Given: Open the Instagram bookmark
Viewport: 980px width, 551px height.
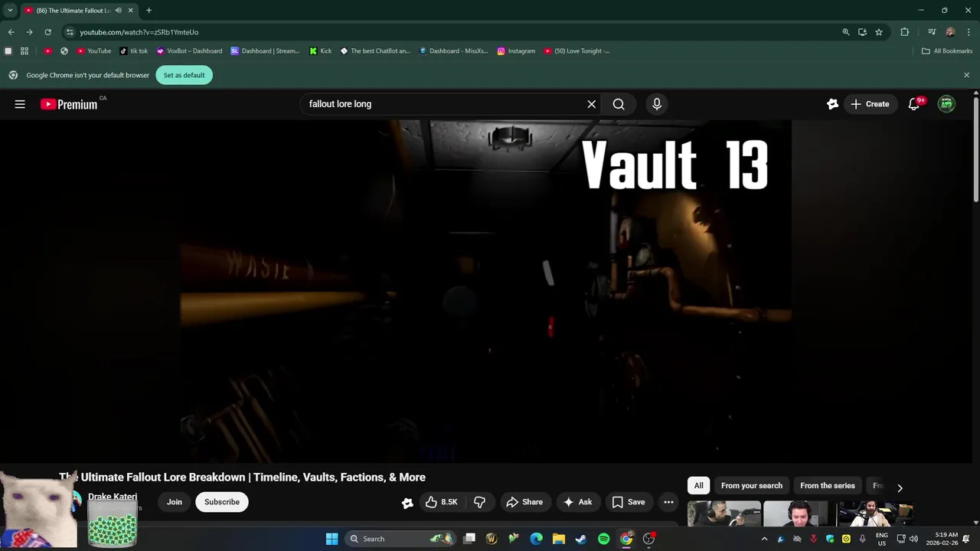Looking at the screenshot, I should pos(516,51).
